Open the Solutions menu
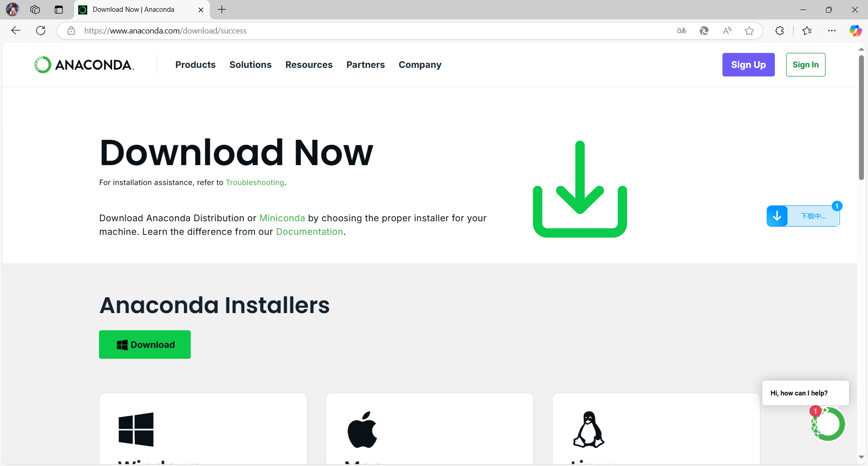Image resolution: width=868 pixels, height=466 pixels. tap(250, 65)
